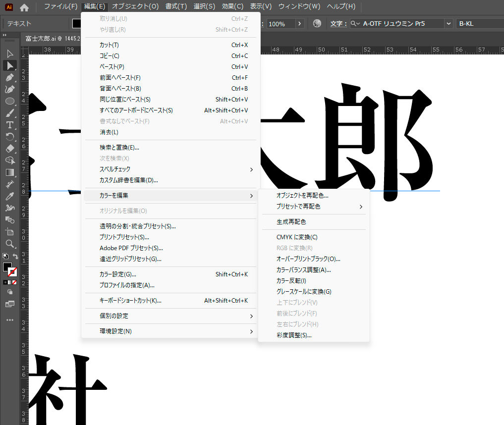Choose the Pen tool
The image size is (504, 425).
click(9, 77)
